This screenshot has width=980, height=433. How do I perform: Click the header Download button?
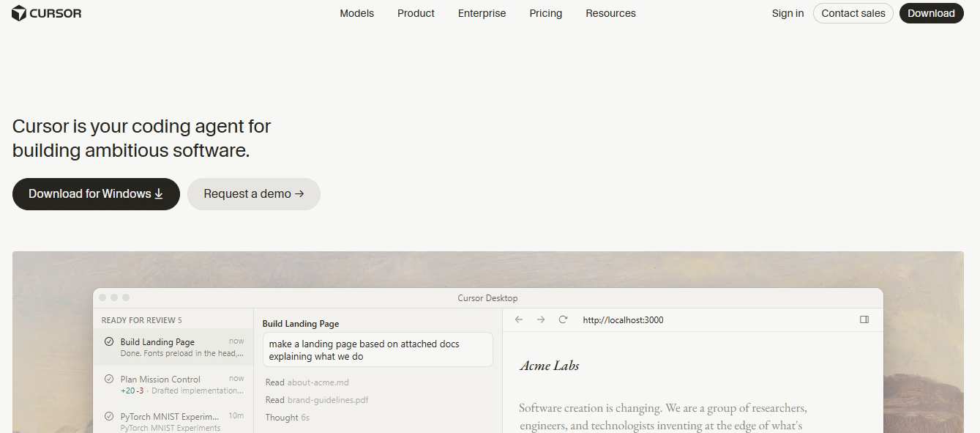click(931, 13)
